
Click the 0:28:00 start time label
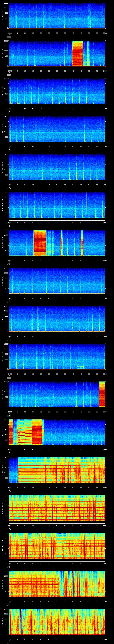(9, 260)
